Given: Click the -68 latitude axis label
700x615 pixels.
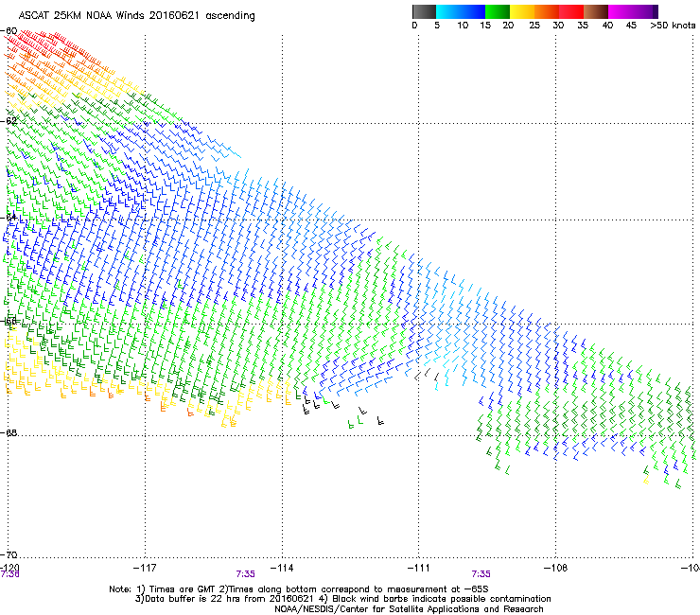Looking at the screenshot, I should [x=9, y=432].
